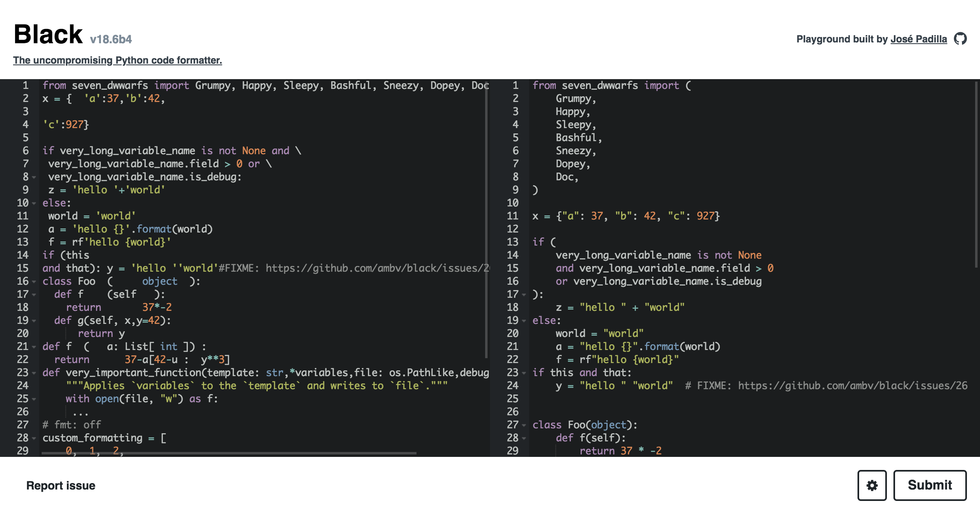Fold def f at left line 17
The image size is (980, 514).
(34, 295)
